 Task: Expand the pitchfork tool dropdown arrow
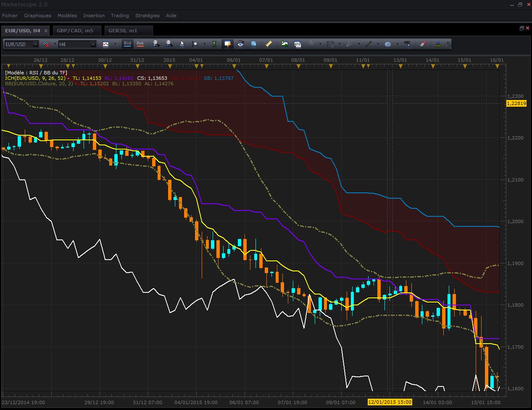(x=320, y=44)
